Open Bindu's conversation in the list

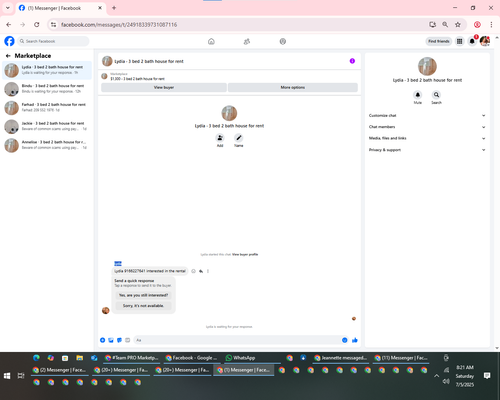coord(47,89)
